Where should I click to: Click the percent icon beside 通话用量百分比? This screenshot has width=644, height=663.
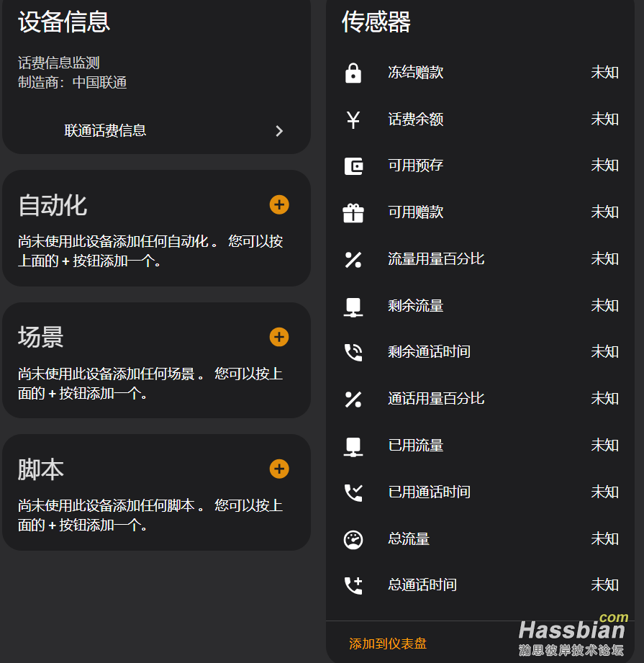point(353,399)
